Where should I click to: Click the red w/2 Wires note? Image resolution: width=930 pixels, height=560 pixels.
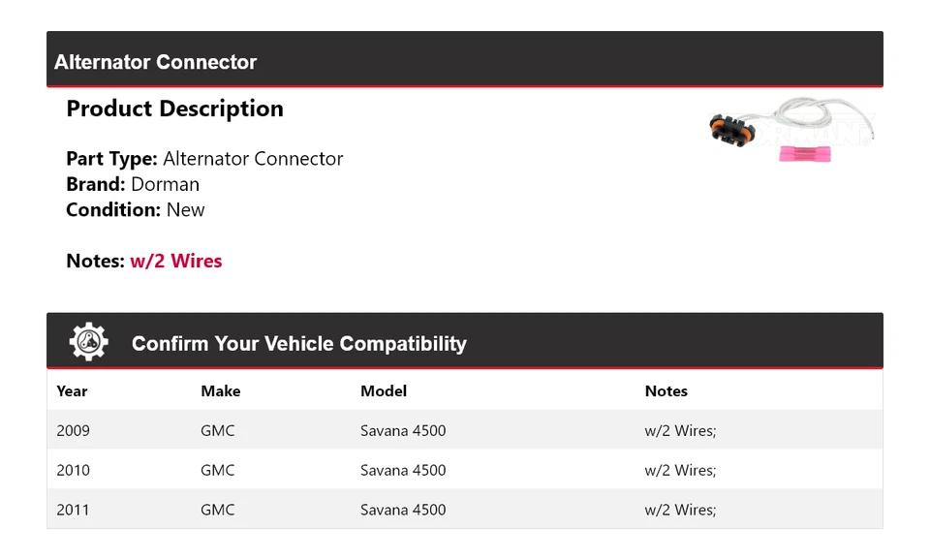pyautogui.click(x=175, y=261)
